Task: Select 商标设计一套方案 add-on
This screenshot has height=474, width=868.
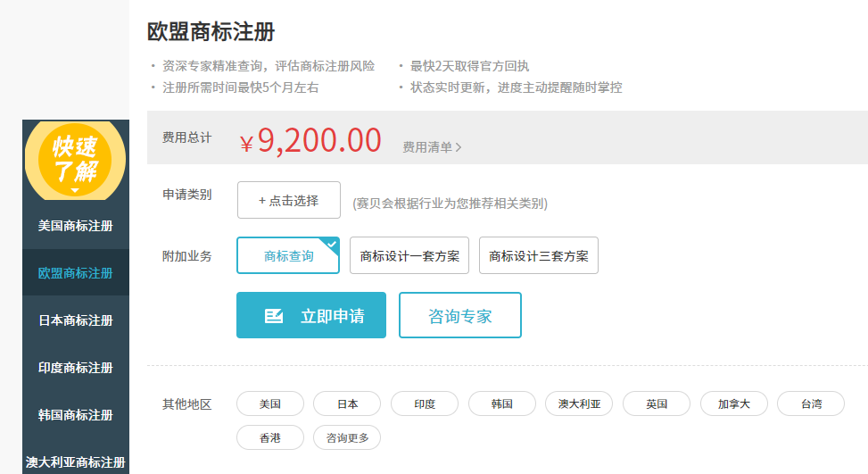Action: coord(409,255)
